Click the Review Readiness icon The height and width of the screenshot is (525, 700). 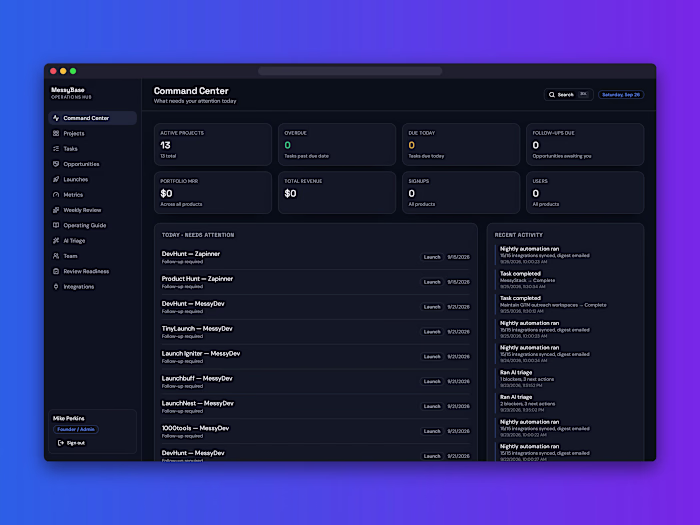56,271
